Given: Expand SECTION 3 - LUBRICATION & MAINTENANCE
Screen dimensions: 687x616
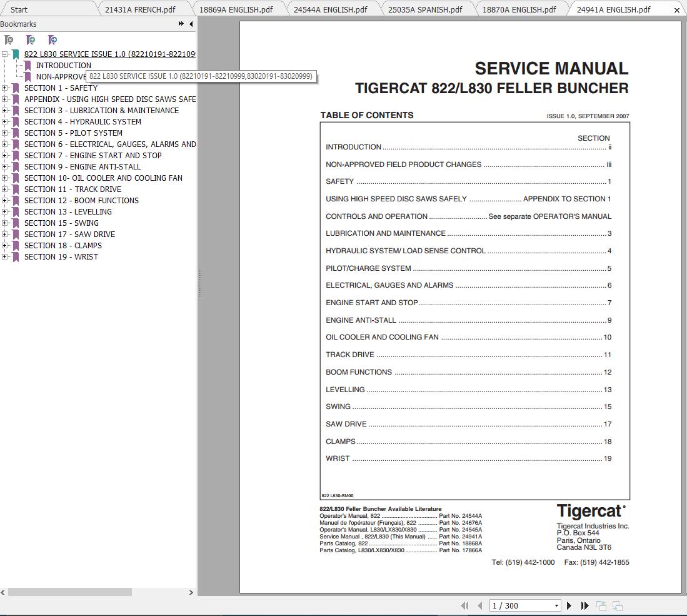Looking at the screenshot, I should [x=4, y=111].
